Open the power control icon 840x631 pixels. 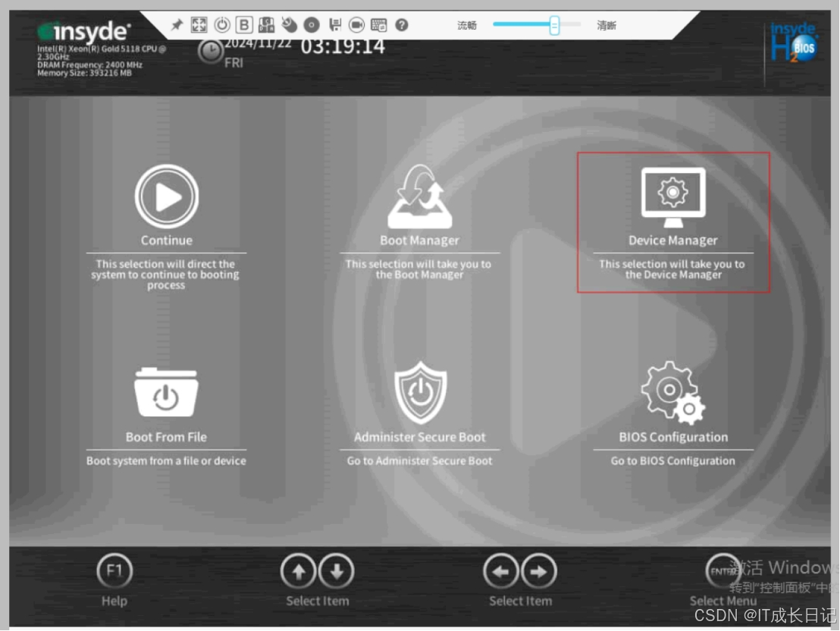(x=222, y=25)
